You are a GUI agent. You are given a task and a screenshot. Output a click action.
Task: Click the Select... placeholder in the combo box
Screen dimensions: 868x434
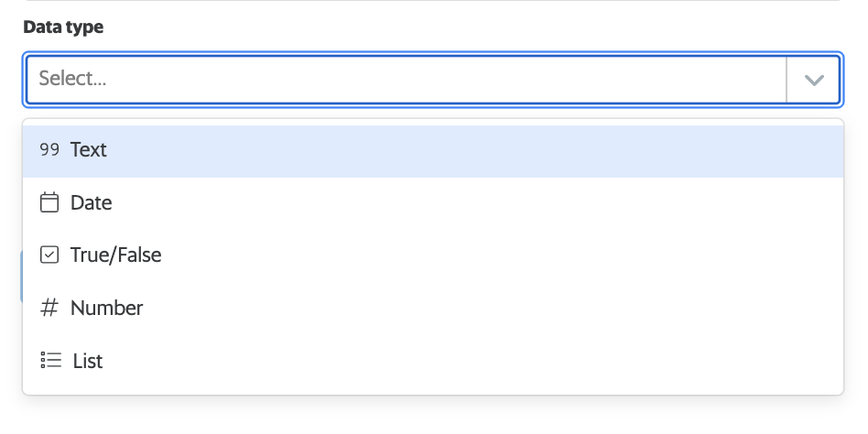click(72, 79)
